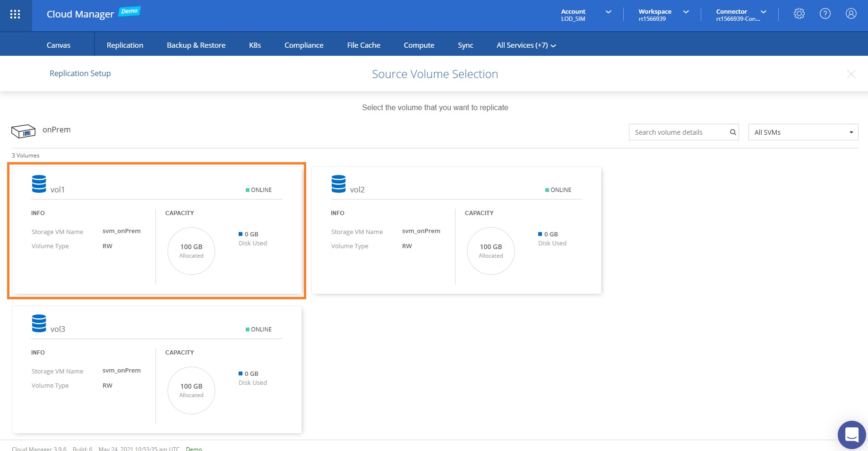
Task: Click in the Search volume details field
Action: 678,132
